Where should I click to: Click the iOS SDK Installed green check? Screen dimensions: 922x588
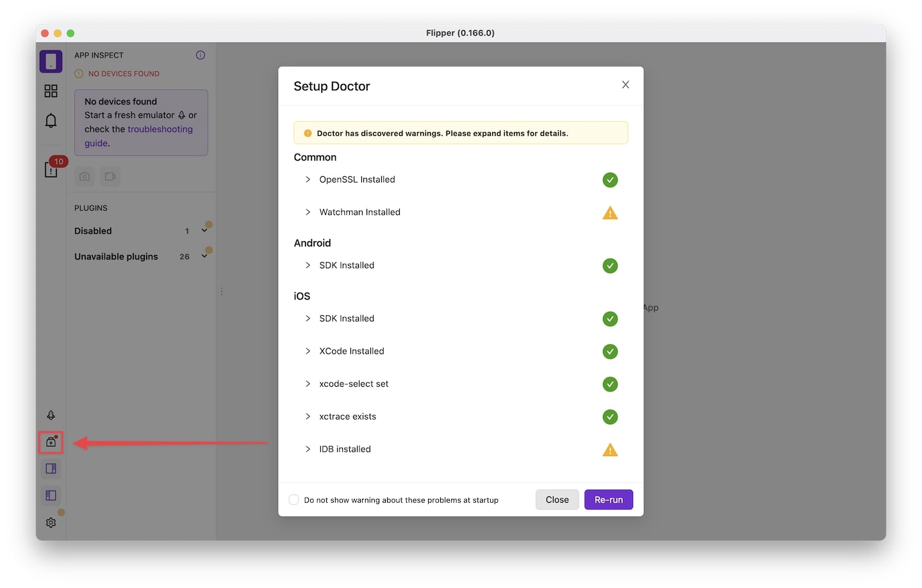pyautogui.click(x=610, y=319)
